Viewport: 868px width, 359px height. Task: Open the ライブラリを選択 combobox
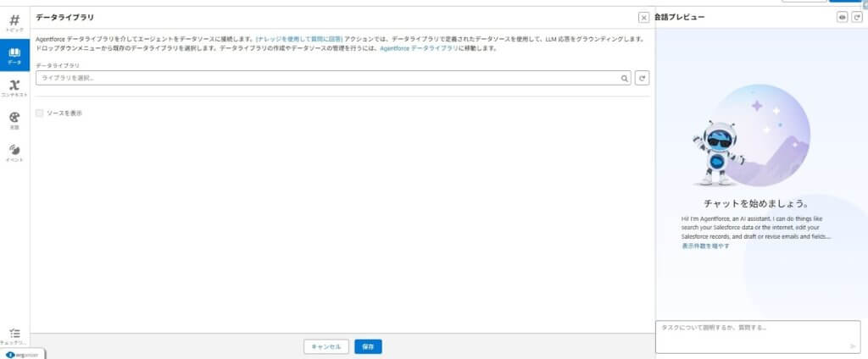tap(333, 78)
